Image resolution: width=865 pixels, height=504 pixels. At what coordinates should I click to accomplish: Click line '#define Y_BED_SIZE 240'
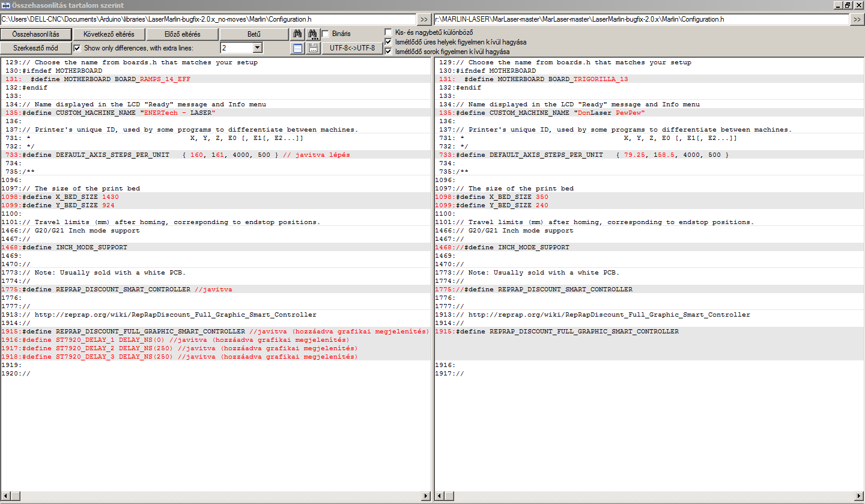[649, 205]
